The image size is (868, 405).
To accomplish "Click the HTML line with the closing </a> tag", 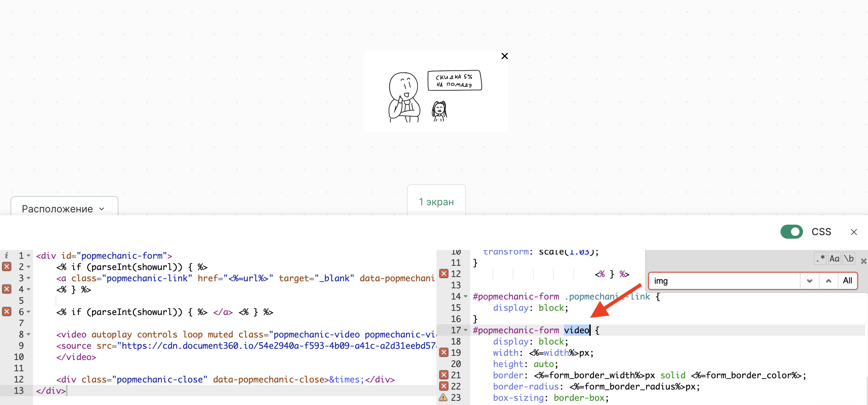I will pos(165,312).
